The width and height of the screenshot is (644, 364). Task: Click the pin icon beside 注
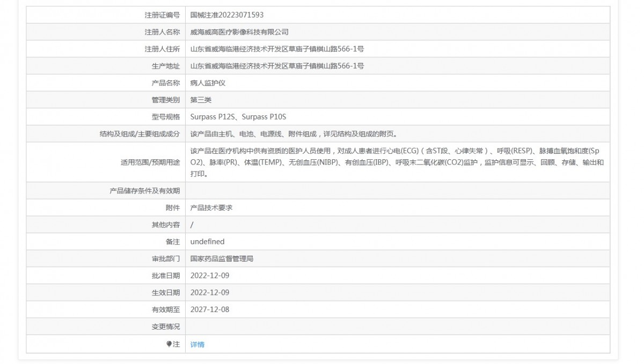coord(169,344)
